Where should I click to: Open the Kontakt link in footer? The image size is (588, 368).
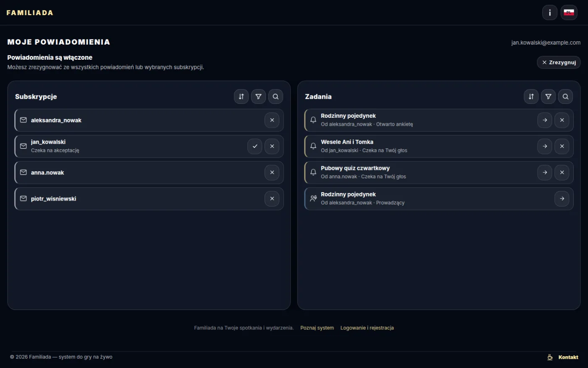(568, 357)
